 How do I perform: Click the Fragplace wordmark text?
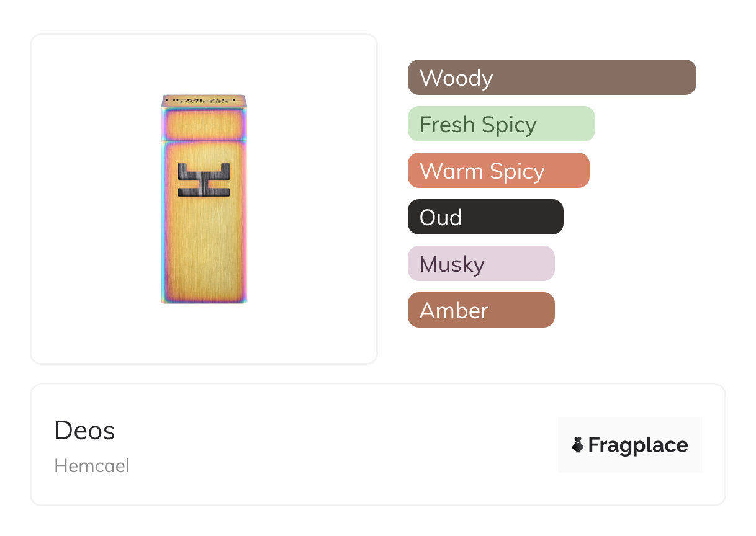point(638,445)
